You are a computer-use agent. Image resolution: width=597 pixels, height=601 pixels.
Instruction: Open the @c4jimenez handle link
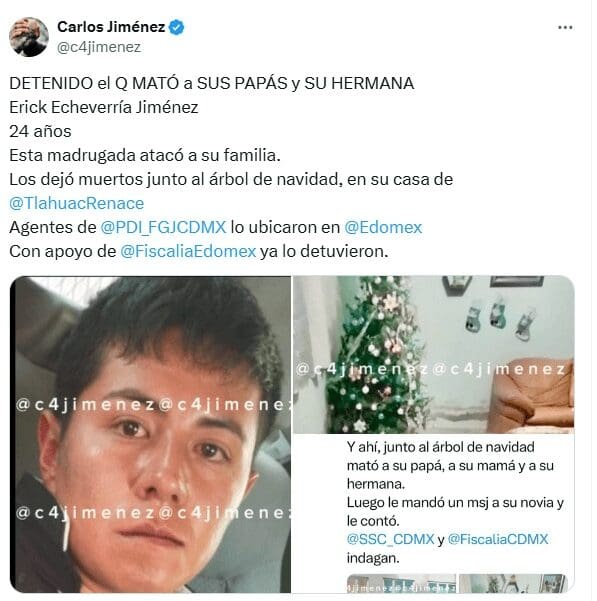[x=99, y=47]
